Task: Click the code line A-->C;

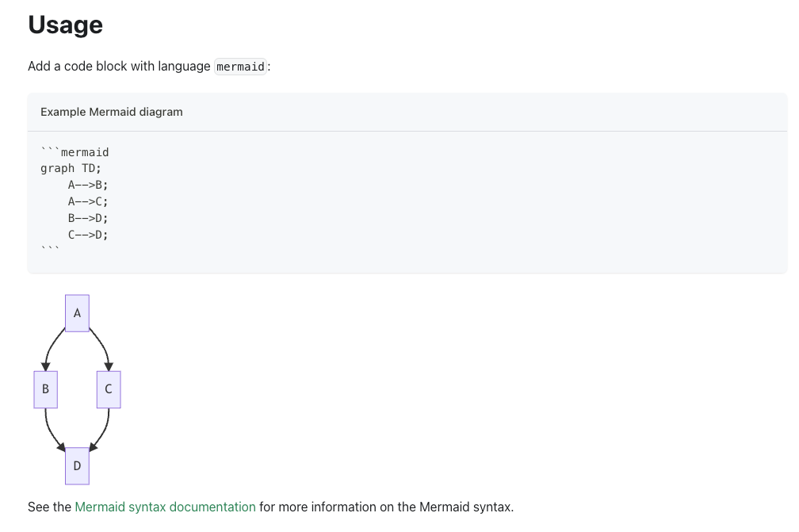Action: click(x=88, y=202)
